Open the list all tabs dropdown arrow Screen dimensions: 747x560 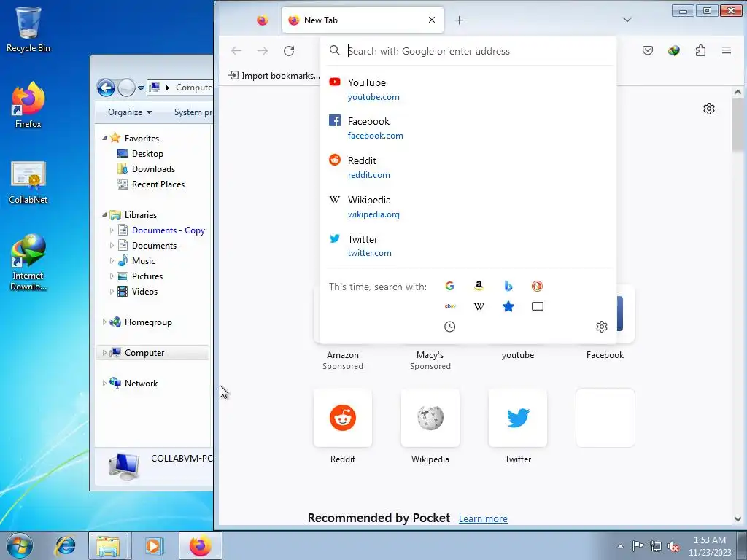tap(627, 20)
